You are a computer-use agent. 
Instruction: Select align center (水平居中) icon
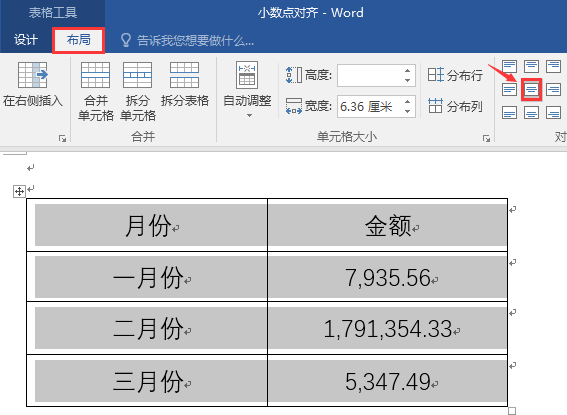click(x=531, y=89)
